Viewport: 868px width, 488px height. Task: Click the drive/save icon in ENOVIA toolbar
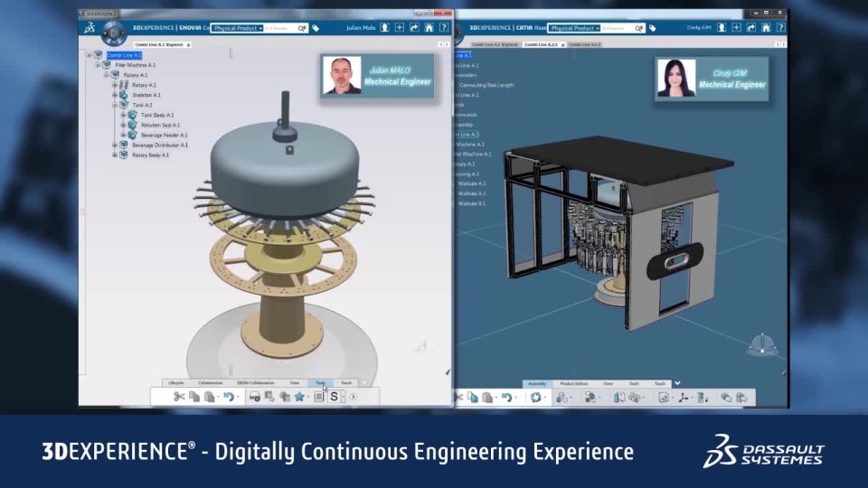pyautogui.click(x=255, y=396)
